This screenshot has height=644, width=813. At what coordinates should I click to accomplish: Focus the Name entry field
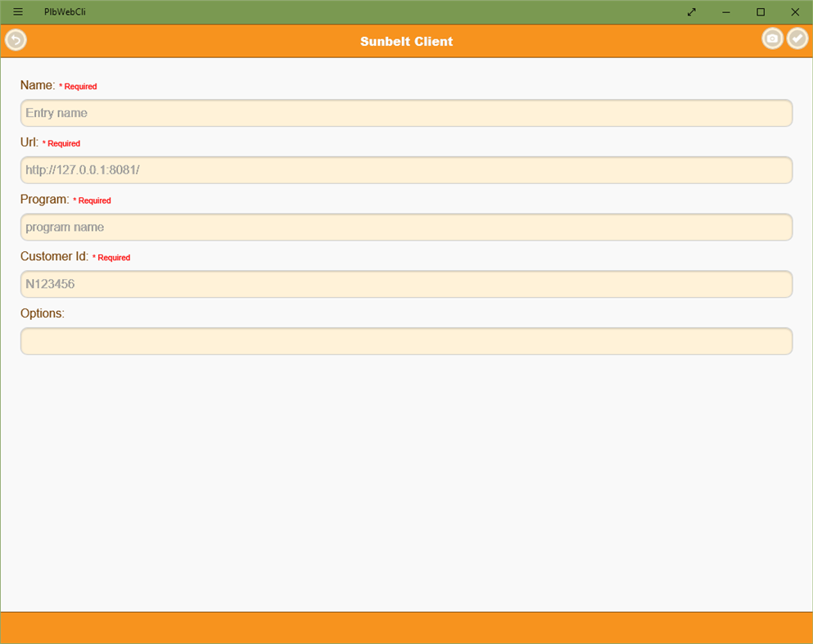coord(406,113)
